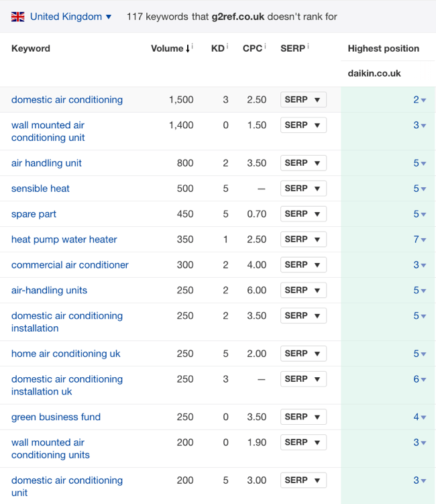
Task: Open 'sensible heat' keyword link
Action: click(40, 189)
